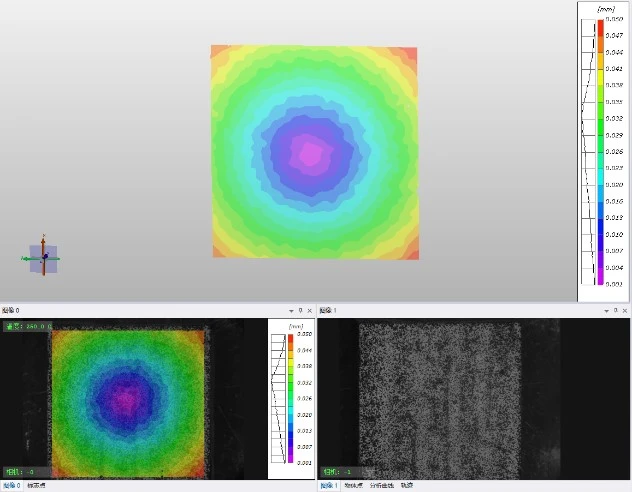Screen dimensions: 632x492
Task: Click the 3D coordinate axis gizmo
Action: tap(43, 258)
